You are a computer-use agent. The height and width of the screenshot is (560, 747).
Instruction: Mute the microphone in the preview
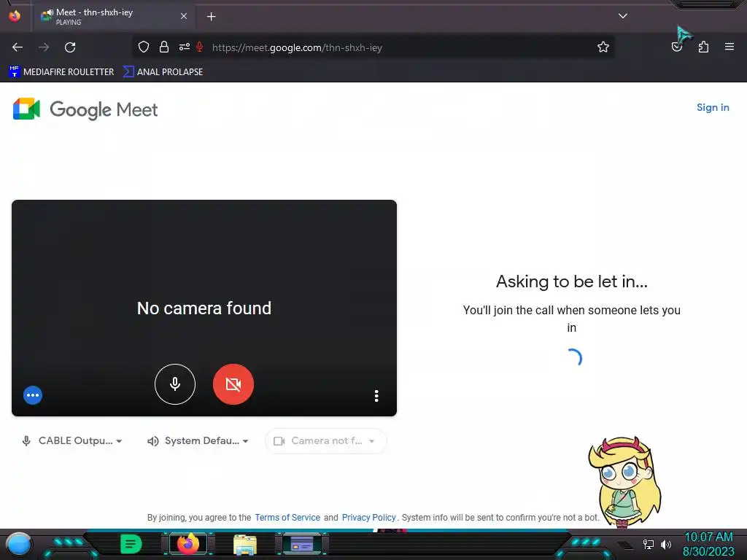tap(175, 384)
